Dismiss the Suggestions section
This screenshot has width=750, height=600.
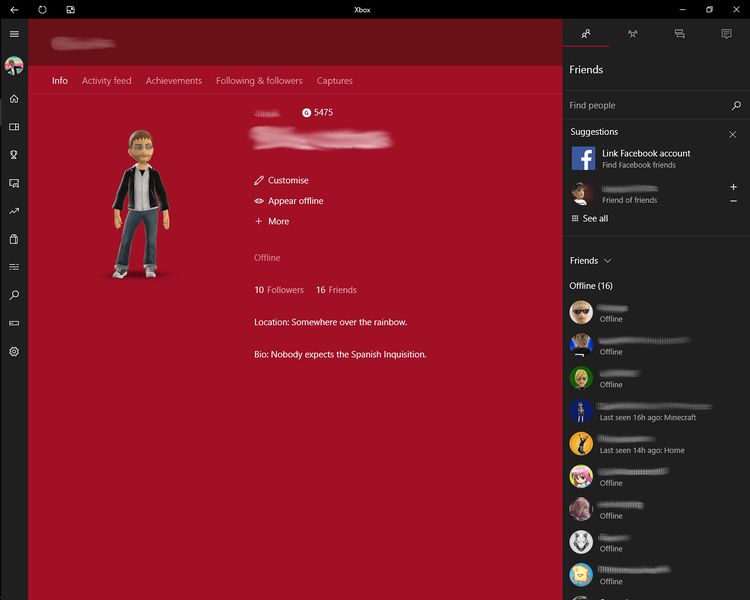(x=732, y=134)
